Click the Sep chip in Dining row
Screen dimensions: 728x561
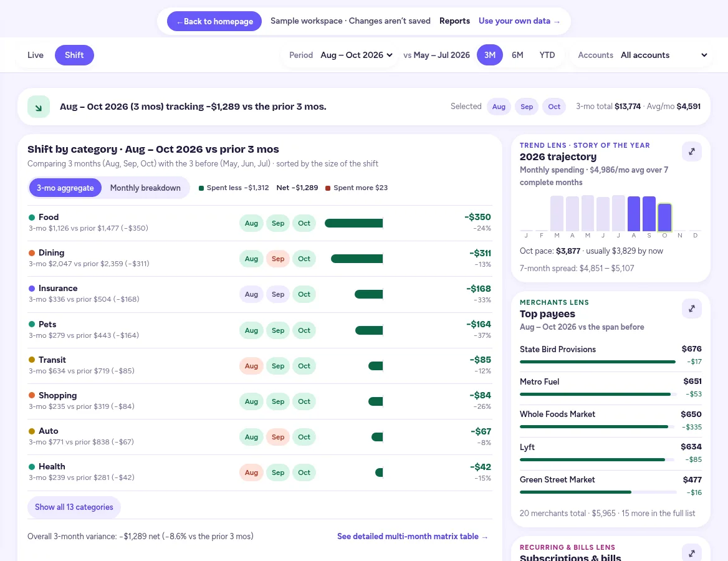277,259
